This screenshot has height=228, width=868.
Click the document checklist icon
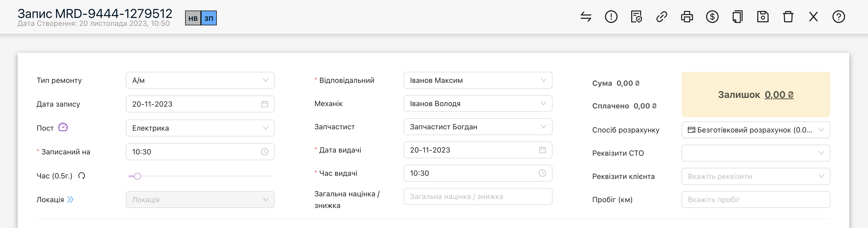click(x=636, y=17)
